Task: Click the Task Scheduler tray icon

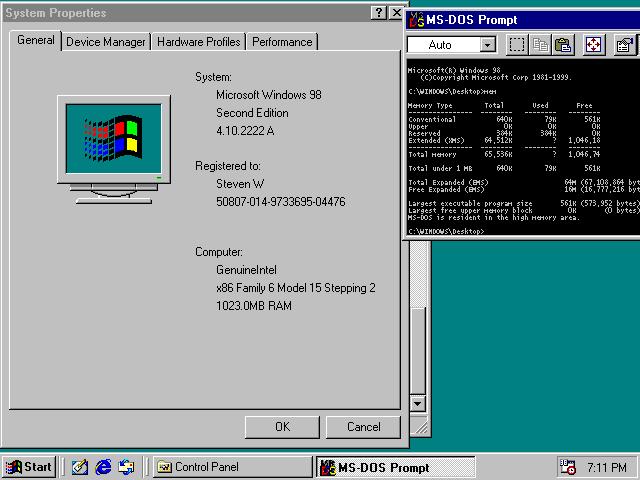Action: (x=567, y=467)
